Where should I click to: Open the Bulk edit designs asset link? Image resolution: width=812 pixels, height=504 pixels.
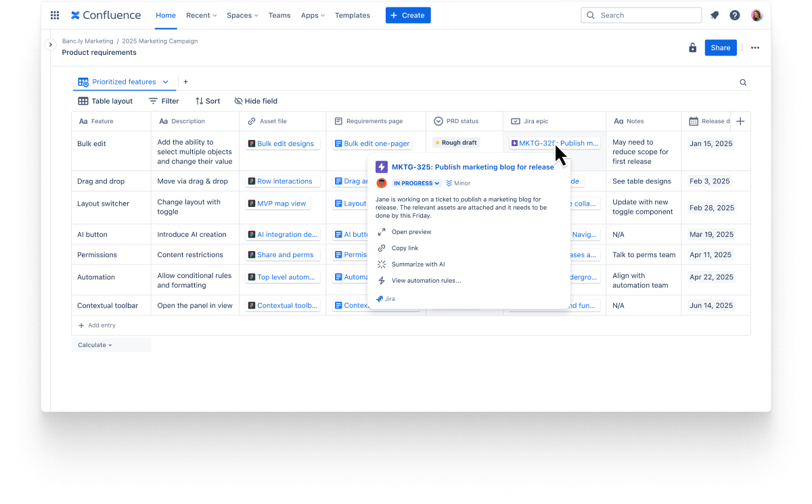tap(281, 143)
